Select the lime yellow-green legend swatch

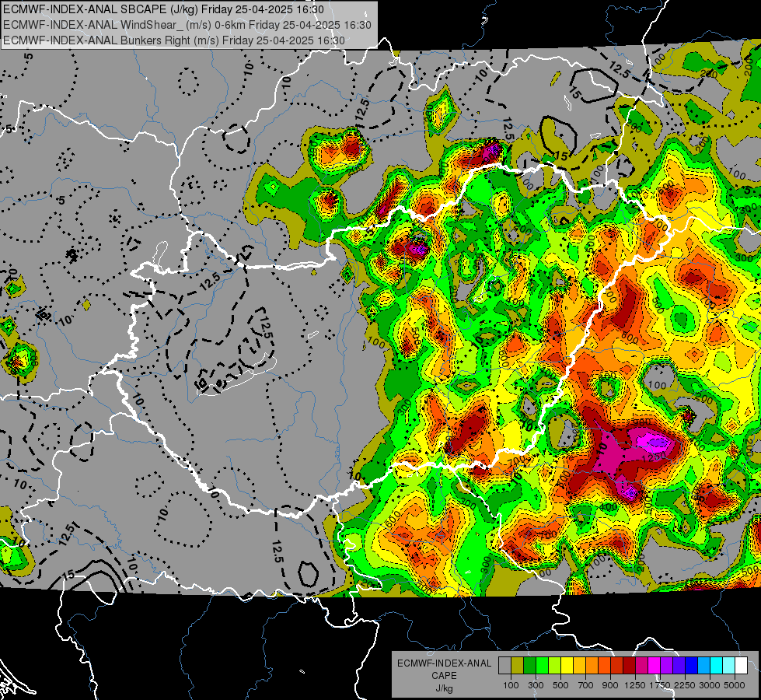tap(554, 666)
